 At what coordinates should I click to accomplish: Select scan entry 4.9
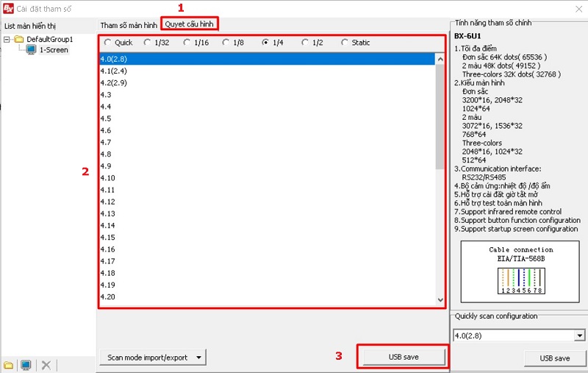pos(267,166)
